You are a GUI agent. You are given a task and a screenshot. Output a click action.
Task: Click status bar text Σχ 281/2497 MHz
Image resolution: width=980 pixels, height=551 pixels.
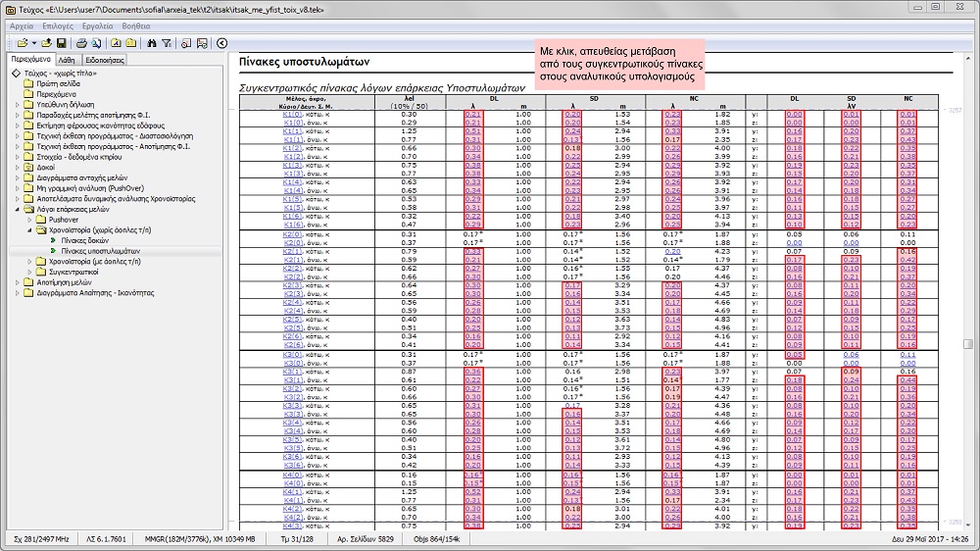click(40, 538)
